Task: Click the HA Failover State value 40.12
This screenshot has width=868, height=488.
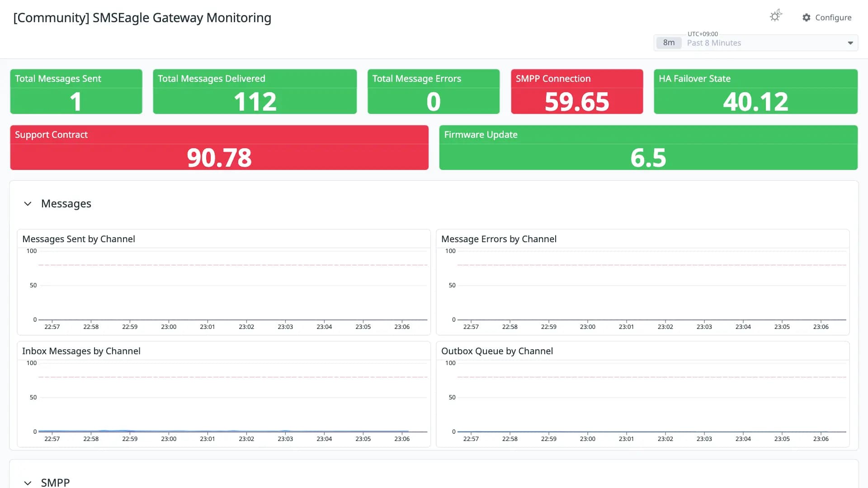Action: (x=755, y=102)
